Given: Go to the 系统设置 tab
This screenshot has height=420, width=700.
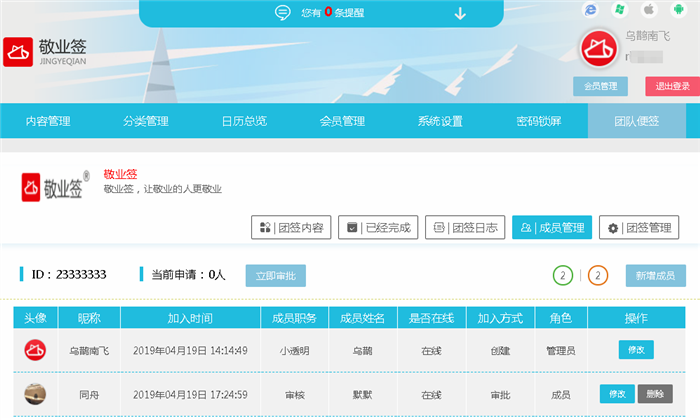Looking at the screenshot, I should coord(440,121).
